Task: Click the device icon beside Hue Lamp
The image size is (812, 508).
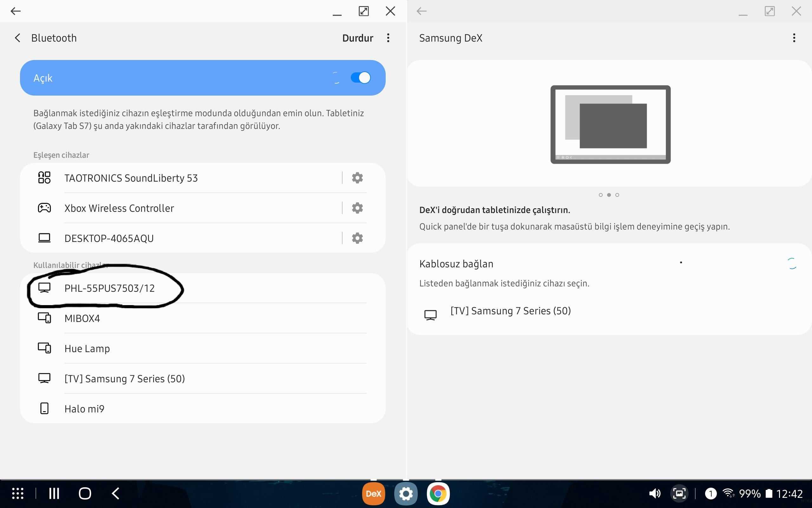Action: (x=44, y=348)
